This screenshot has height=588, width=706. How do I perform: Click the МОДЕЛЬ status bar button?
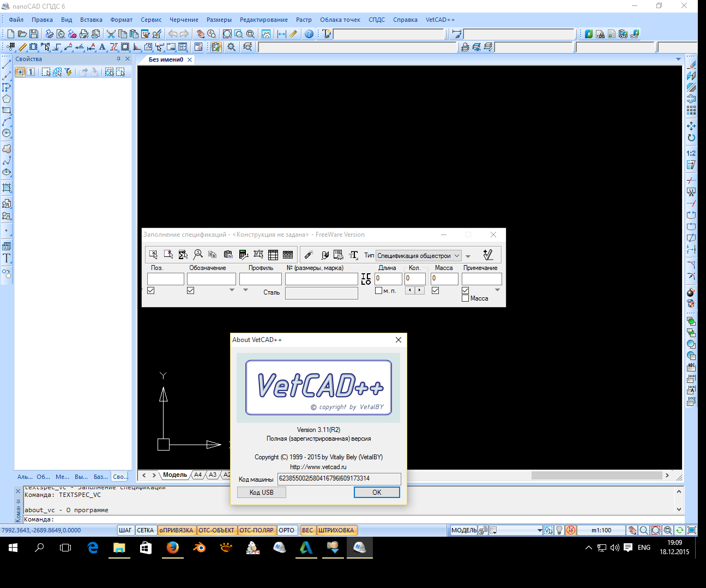coord(464,530)
